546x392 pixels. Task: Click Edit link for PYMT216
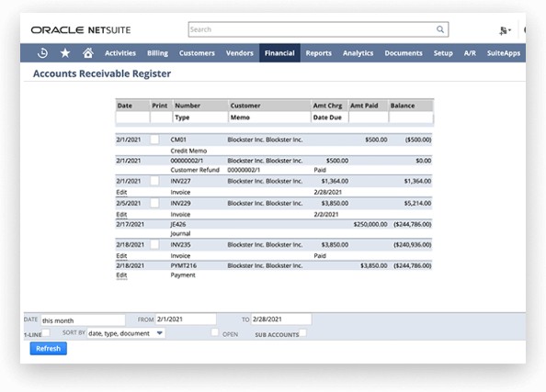[x=121, y=275]
